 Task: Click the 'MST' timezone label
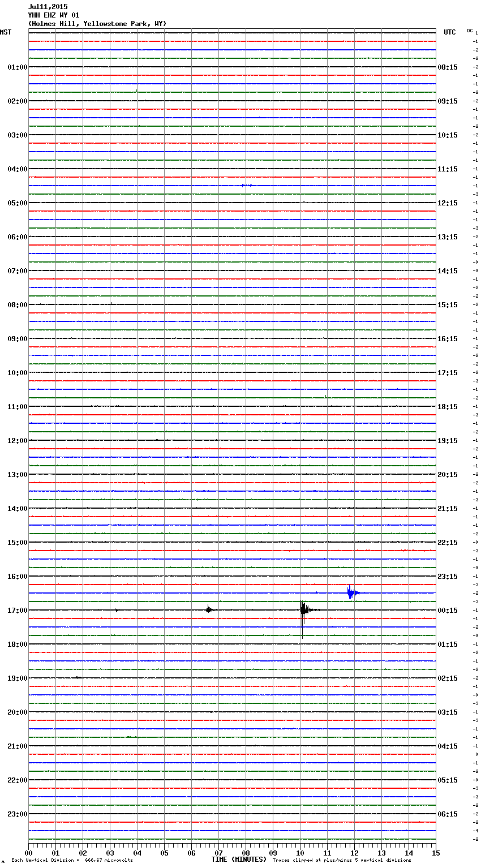pyautogui.click(x=6, y=32)
